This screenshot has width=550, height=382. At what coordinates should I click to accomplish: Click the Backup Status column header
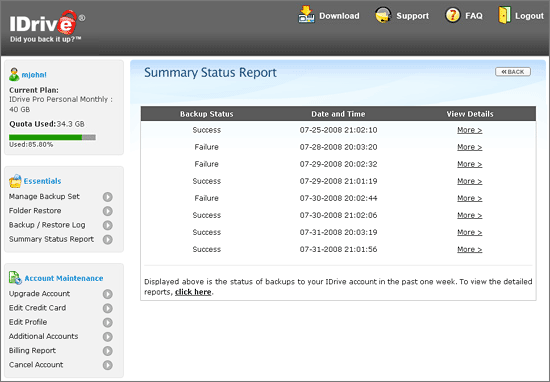[x=207, y=114]
